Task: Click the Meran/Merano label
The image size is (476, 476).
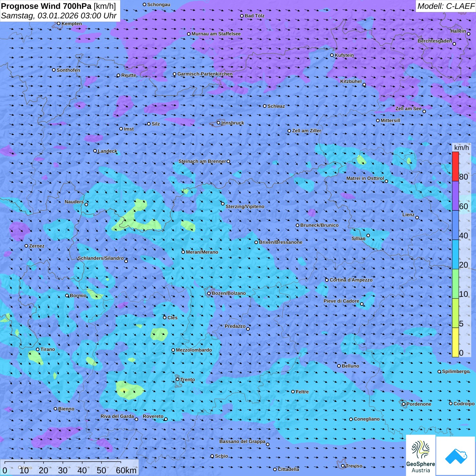Action: 202,252
